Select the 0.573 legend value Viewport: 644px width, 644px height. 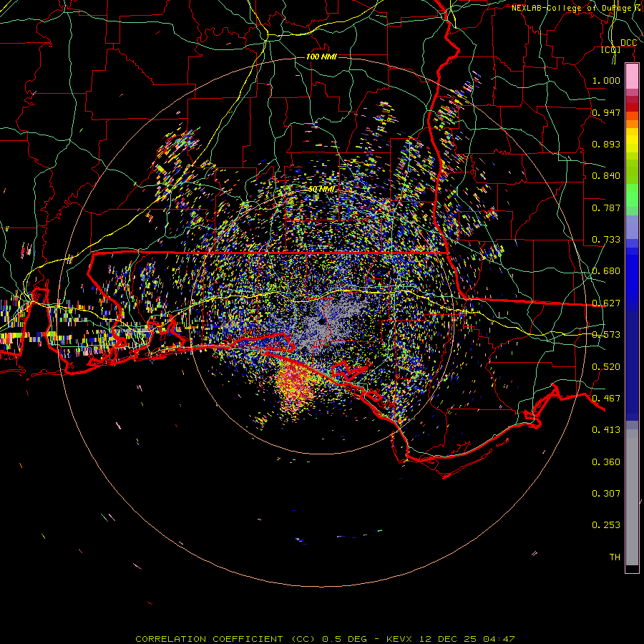(606, 335)
